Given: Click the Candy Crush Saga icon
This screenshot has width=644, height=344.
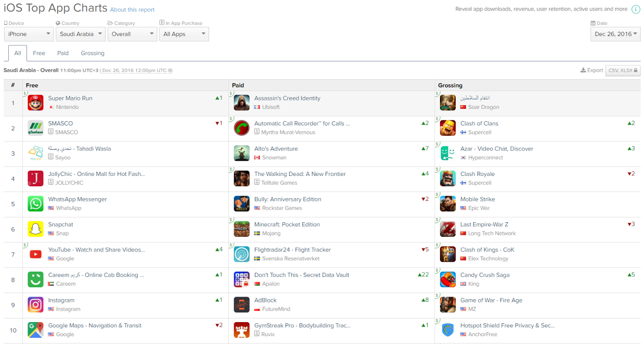Looking at the screenshot, I should 447,279.
